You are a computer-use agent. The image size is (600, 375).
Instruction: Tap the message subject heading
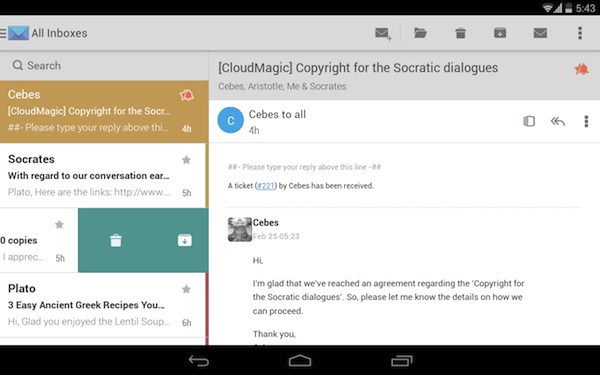tap(358, 68)
